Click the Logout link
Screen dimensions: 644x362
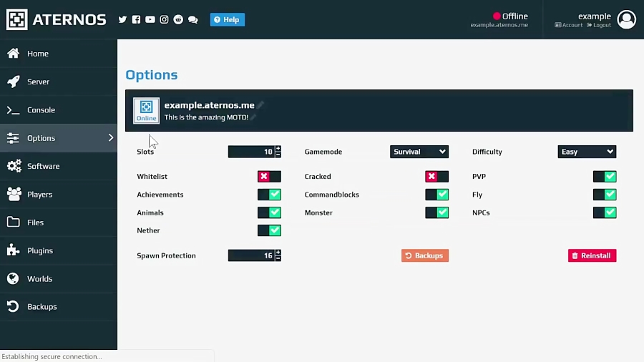click(599, 25)
